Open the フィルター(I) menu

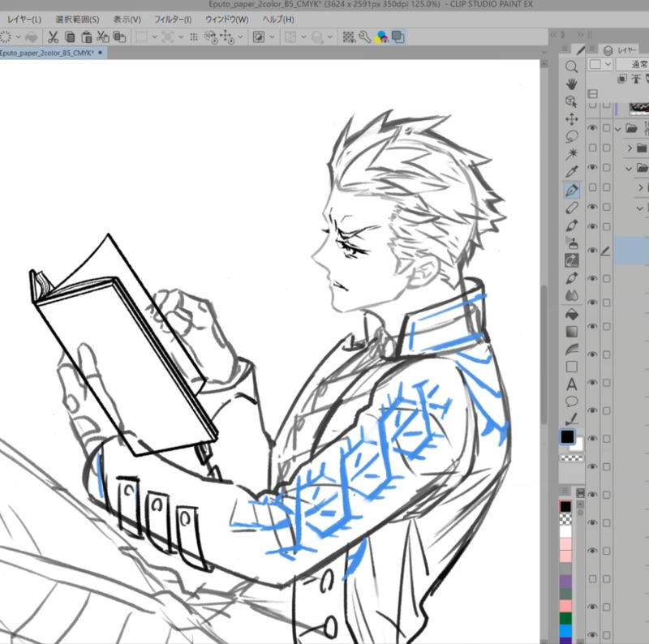coord(173,19)
